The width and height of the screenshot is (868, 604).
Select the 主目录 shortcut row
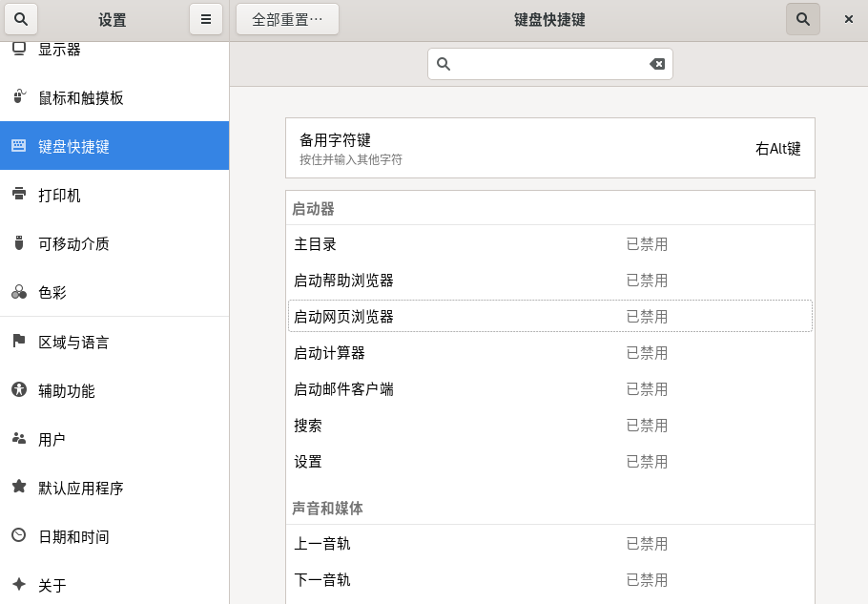coord(549,244)
